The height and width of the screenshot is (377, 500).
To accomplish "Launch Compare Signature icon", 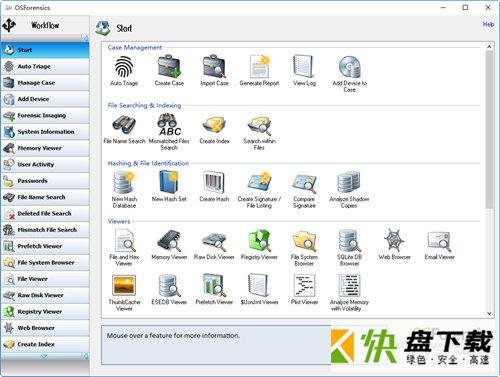I will point(304,183).
